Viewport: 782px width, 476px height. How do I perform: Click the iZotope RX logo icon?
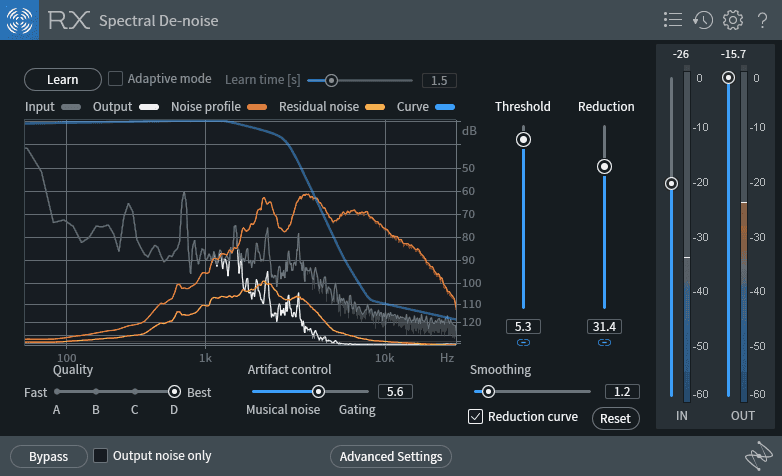pos(19,20)
